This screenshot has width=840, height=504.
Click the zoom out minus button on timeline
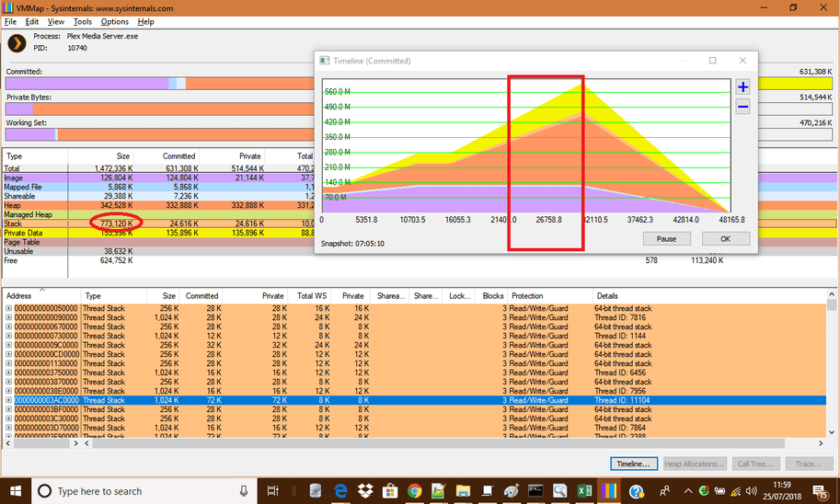coord(742,107)
